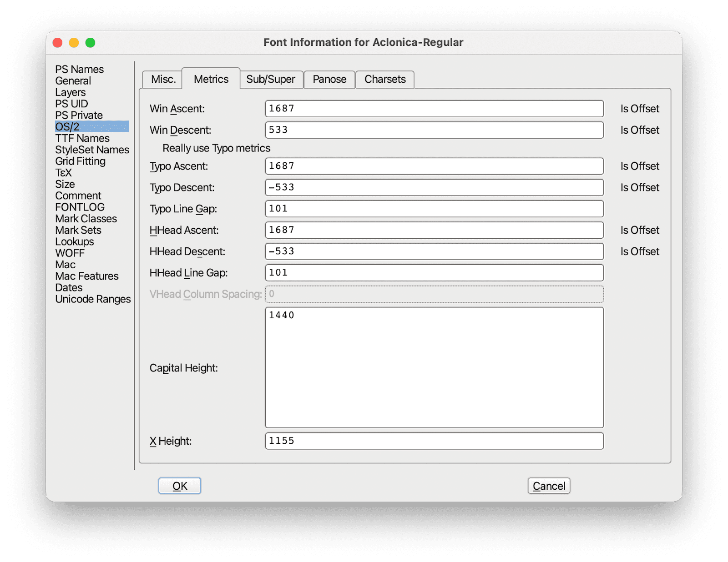Viewport: 728px width, 562px height.
Task: Select Unicode Ranges in the sidebar
Action: pyautogui.click(x=92, y=299)
